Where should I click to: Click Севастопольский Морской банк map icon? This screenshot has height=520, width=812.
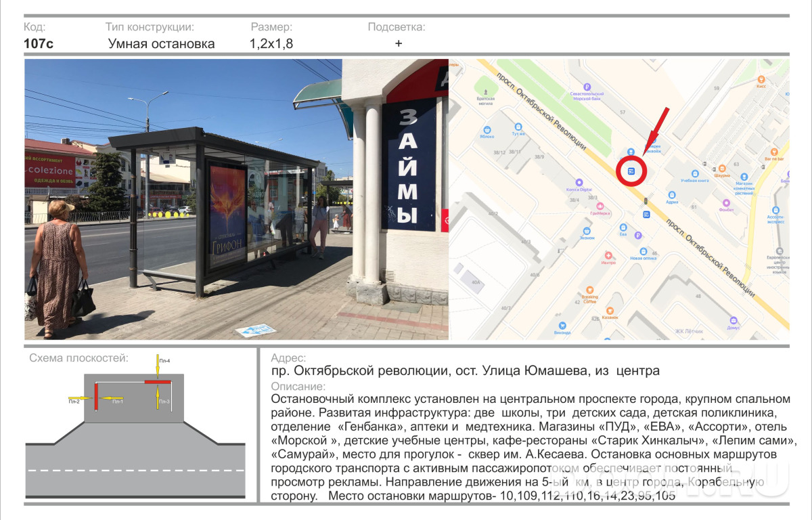587,86
